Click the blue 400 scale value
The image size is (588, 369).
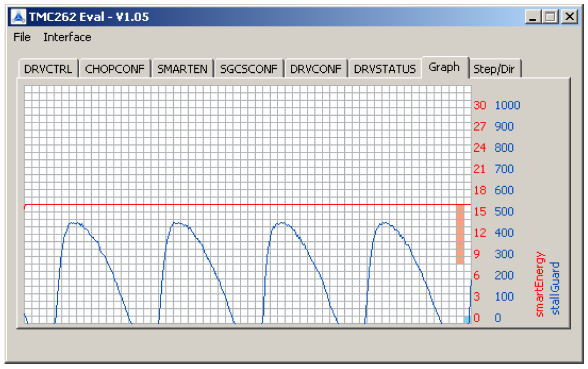pos(504,233)
